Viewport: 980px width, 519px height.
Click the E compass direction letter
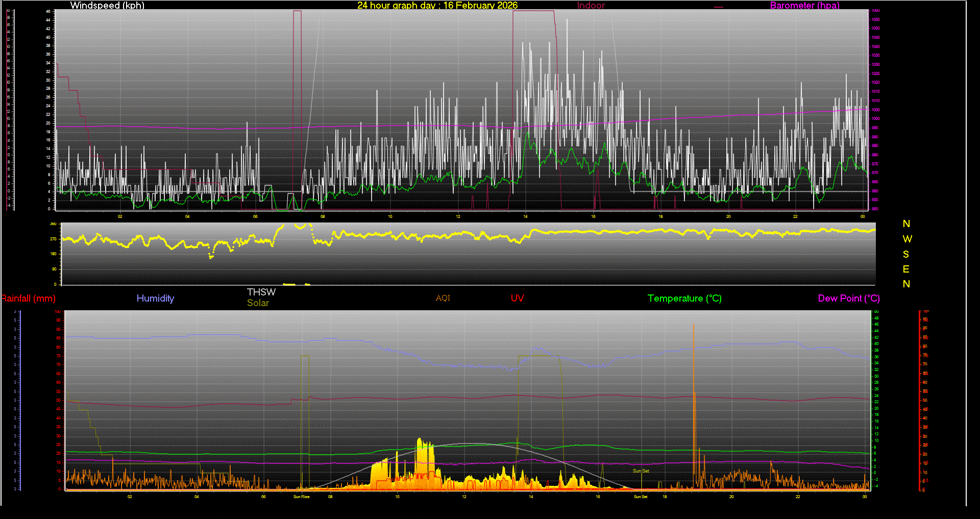tap(906, 269)
